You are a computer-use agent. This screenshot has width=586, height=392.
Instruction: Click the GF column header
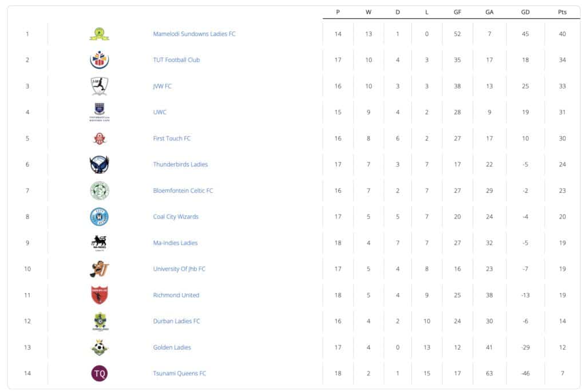click(x=457, y=12)
